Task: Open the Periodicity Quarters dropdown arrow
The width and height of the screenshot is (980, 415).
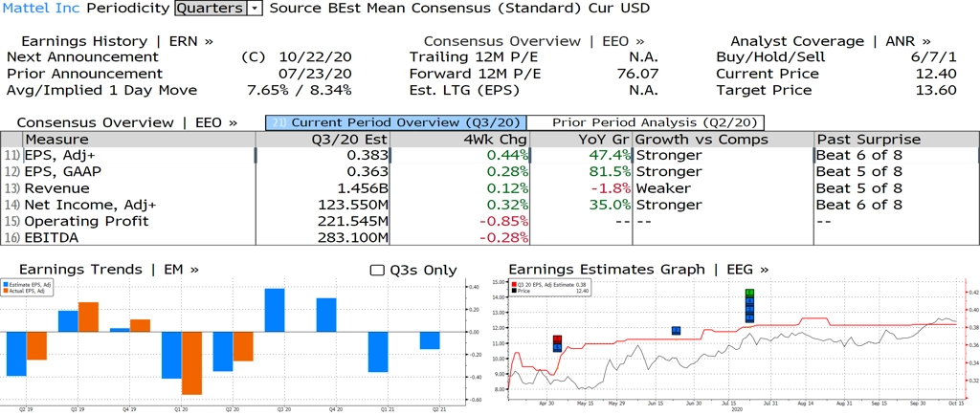Action: tap(255, 8)
